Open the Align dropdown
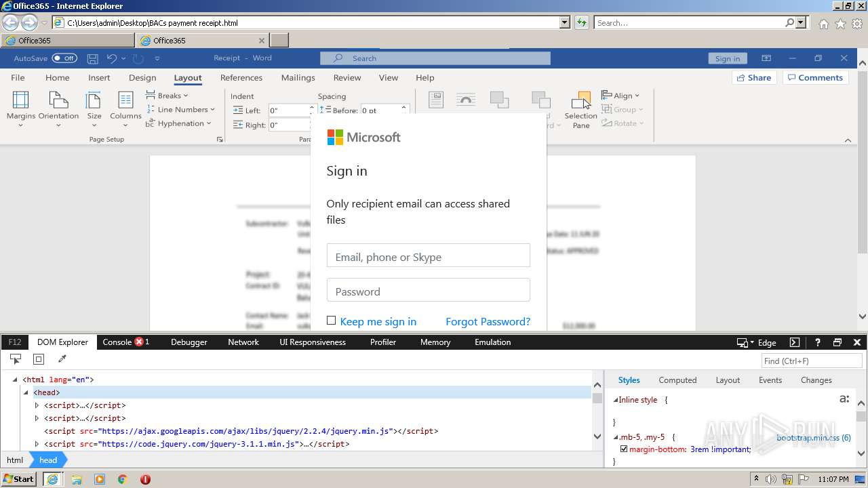Image resolution: width=868 pixels, height=488 pixels. point(620,96)
